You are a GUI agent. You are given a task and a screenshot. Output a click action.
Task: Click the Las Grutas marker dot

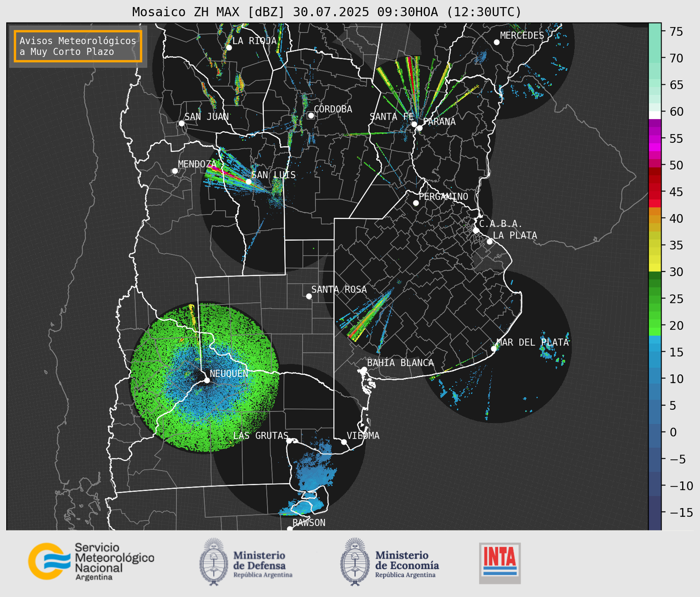click(289, 441)
